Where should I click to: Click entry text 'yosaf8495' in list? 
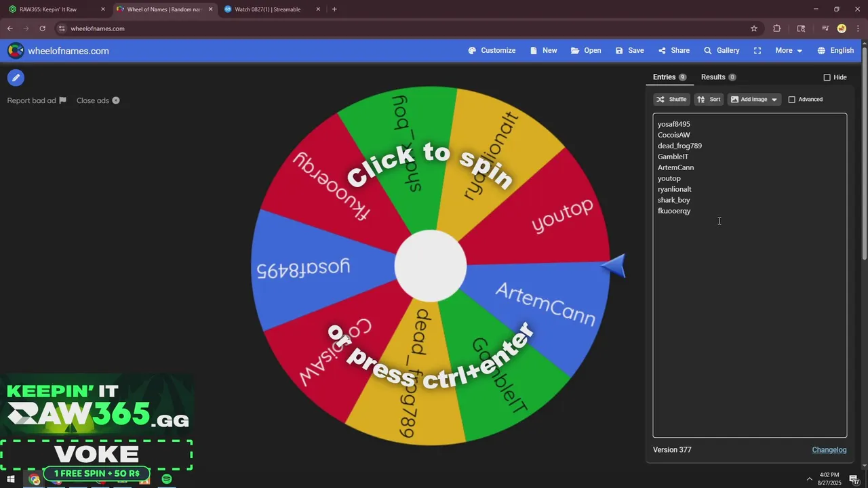(x=674, y=124)
